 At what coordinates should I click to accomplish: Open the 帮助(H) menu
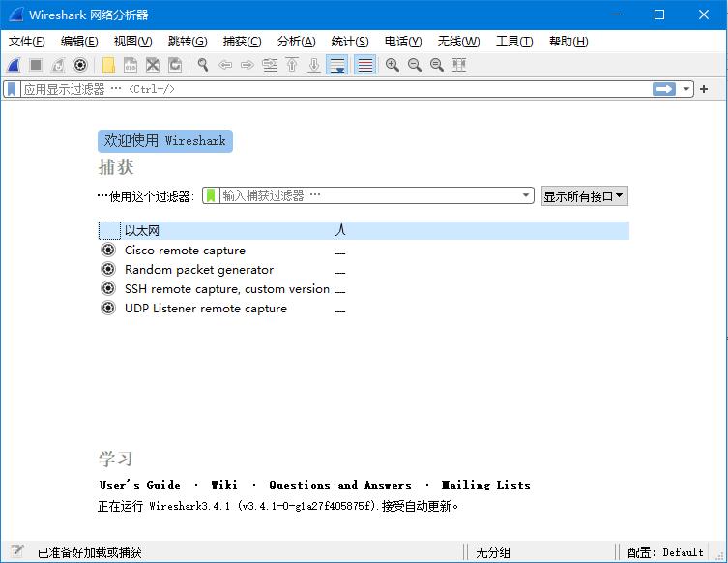click(568, 42)
